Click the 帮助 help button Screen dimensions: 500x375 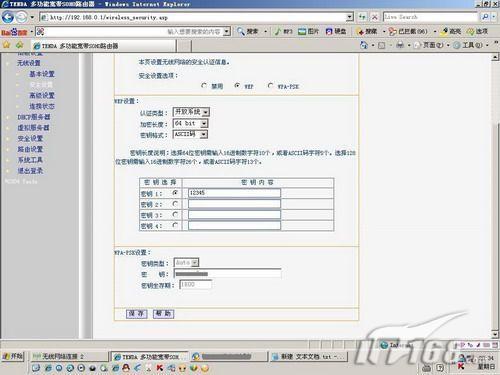[163, 314]
